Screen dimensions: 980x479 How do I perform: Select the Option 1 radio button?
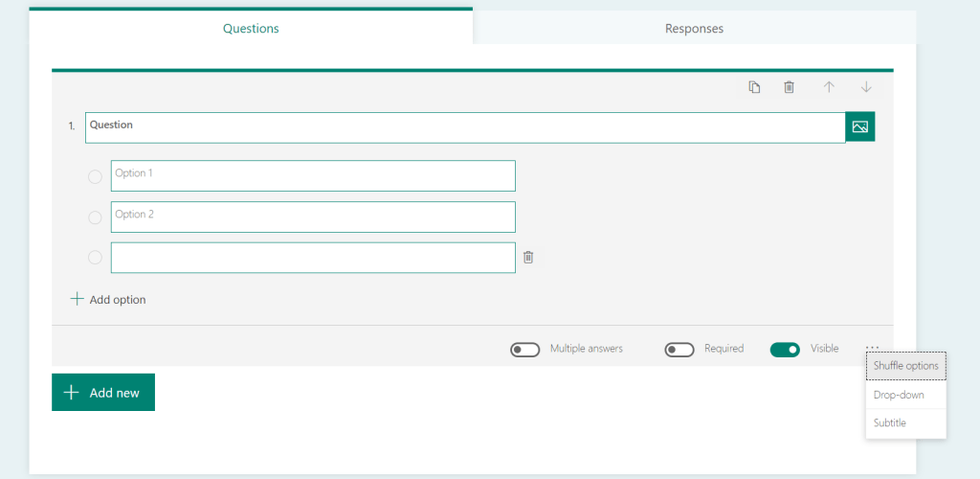(x=95, y=176)
